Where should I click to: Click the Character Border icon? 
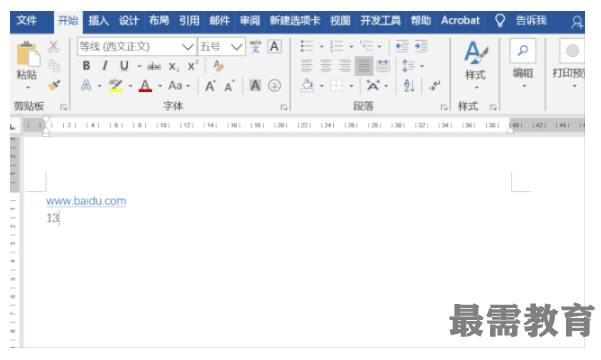click(x=274, y=46)
